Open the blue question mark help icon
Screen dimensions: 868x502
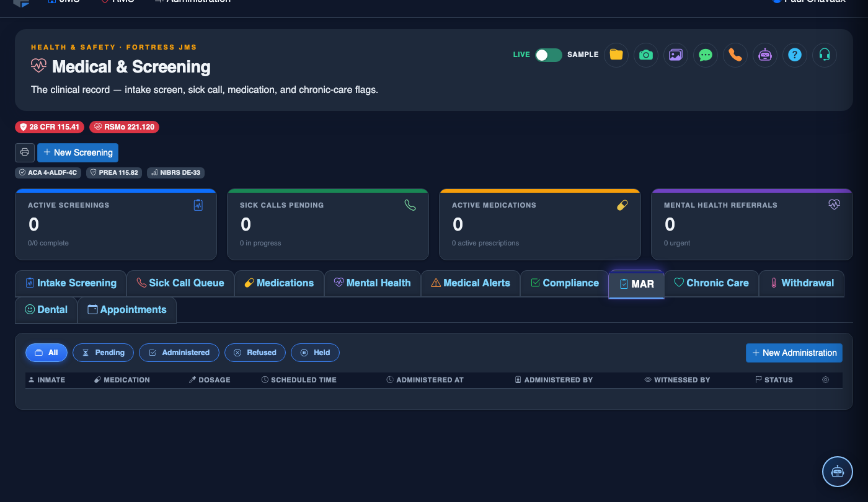click(x=795, y=55)
